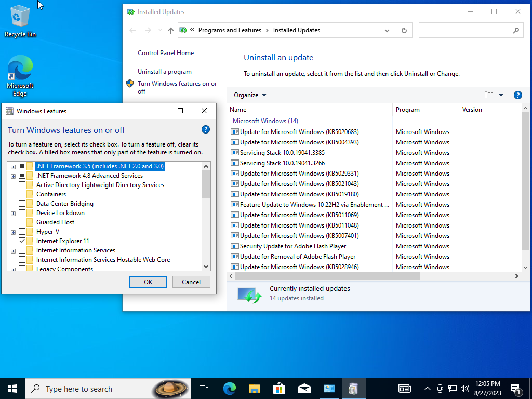Screen dimensions: 532x399
Task: Sort updates by the Version column
Action: (x=490, y=110)
